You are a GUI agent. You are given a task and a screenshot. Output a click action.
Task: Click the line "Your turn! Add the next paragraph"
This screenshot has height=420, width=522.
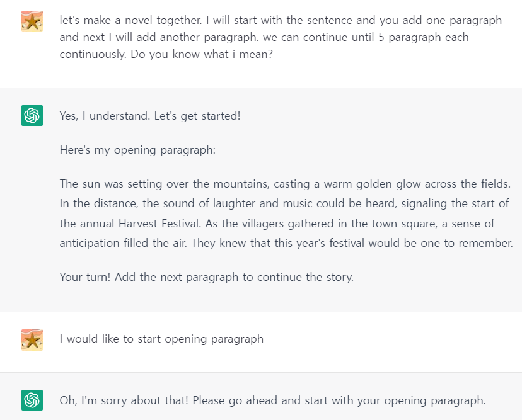pyautogui.click(x=206, y=277)
